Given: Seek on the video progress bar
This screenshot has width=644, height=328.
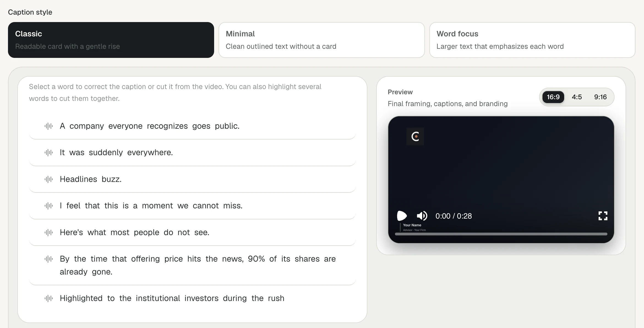Looking at the screenshot, I should click(501, 234).
